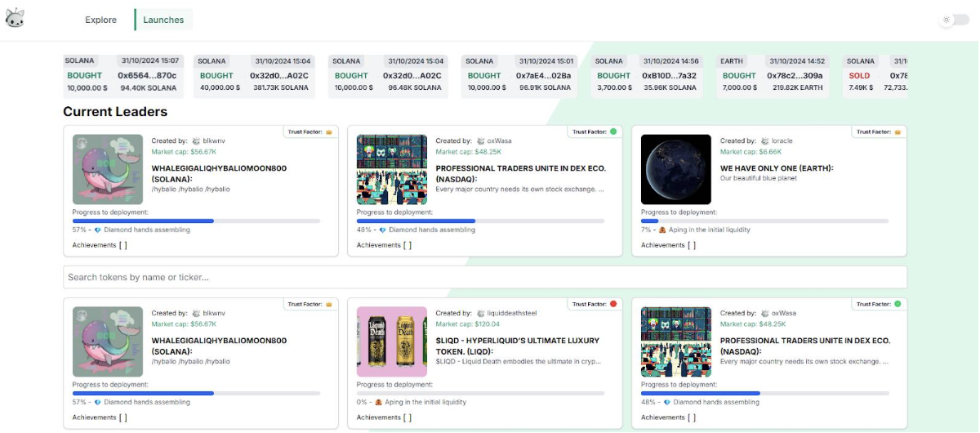
Task: Click oxWasa creator avatar in Current Leaders
Action: pos(480,141)
